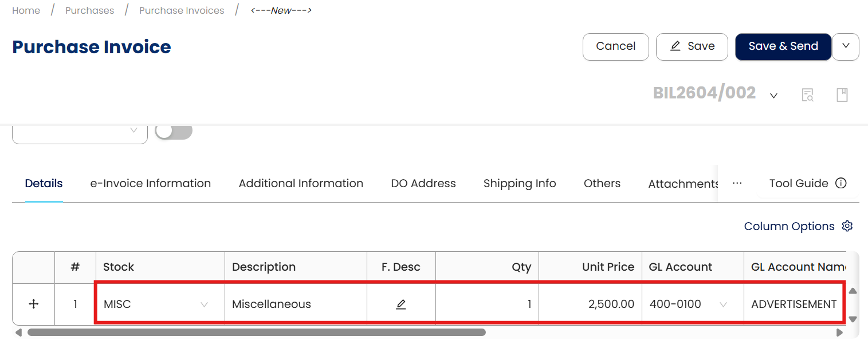Click the Save & Send button
Image resolution: width=868 pixels, height=352 pixels.
[x=783, y=46]
